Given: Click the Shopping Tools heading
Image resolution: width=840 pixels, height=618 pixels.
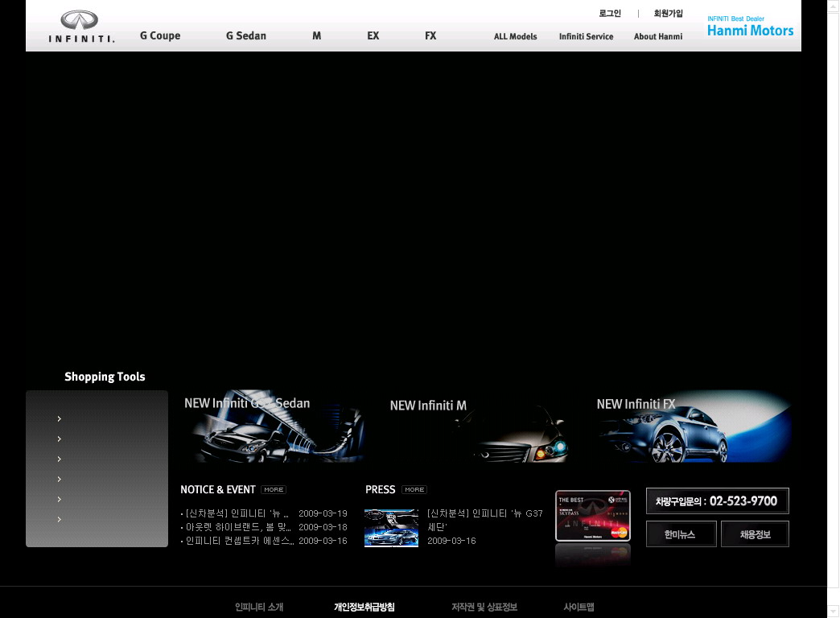Looking at the screenshot, I should (x=105, y=377).
